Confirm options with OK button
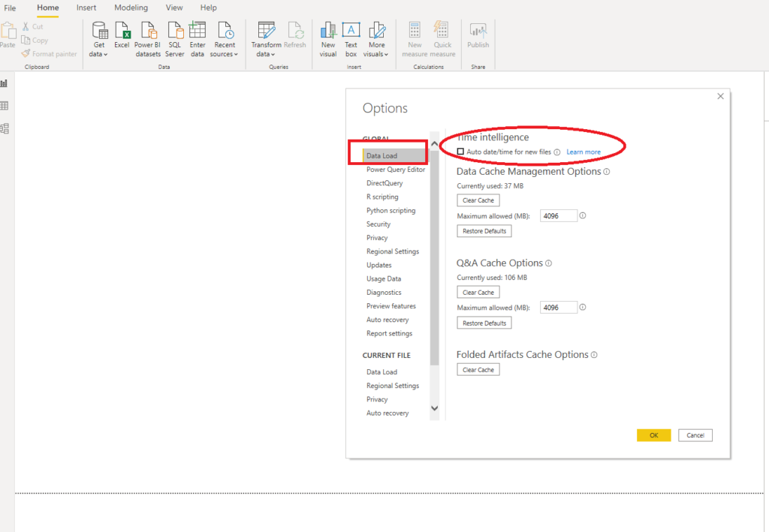 pyautogui.click(x=654, y=435)
